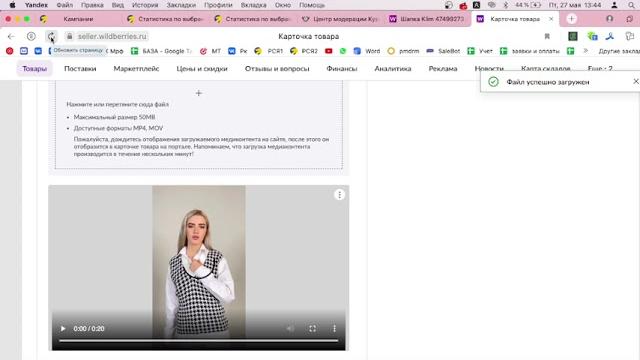Viewport: 640px width, 360px height.
Task: Dismiss the Файл успешно загружен notification
Action: click(x=636, y=82)
